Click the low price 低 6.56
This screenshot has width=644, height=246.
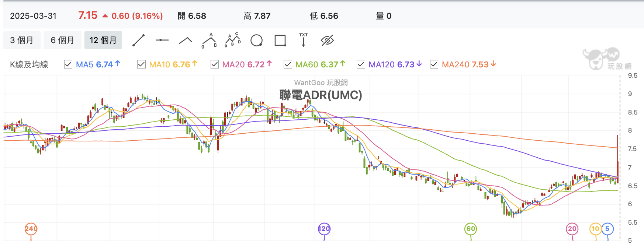click(x=324, y=16)
